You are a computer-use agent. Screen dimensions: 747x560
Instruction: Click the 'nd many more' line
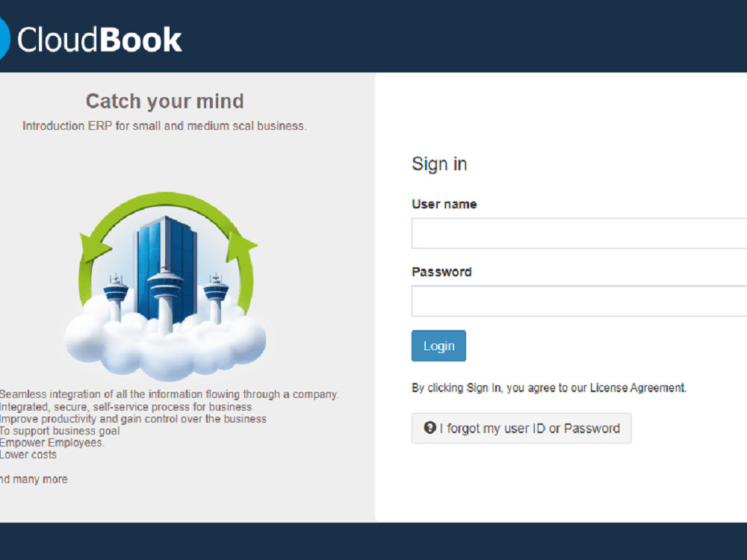34,479
